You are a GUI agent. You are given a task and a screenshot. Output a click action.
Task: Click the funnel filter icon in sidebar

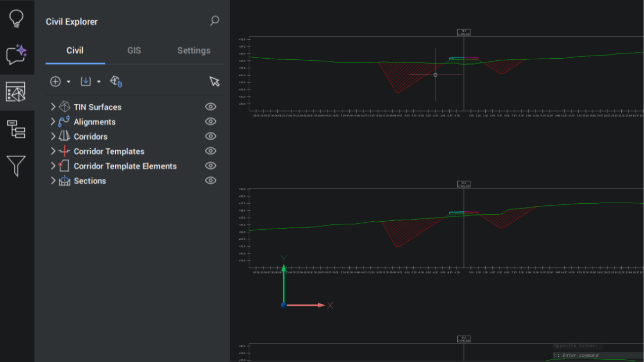(x=16, y=166)
